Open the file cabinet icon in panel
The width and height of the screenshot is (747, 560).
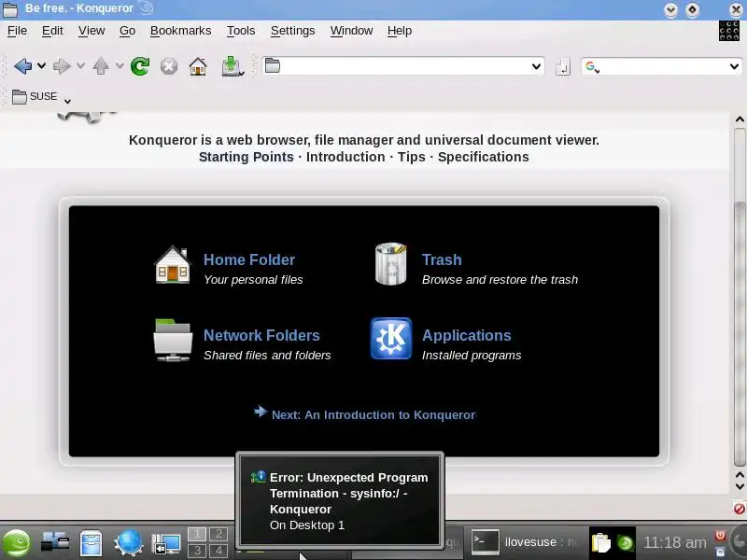[91, 543]
